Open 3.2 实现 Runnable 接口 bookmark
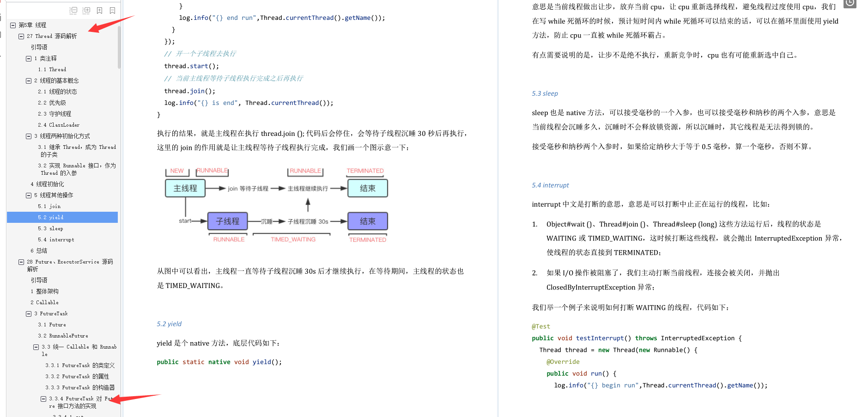The width and height of the screenshot is (868, 417). click(x=77, y=169)
